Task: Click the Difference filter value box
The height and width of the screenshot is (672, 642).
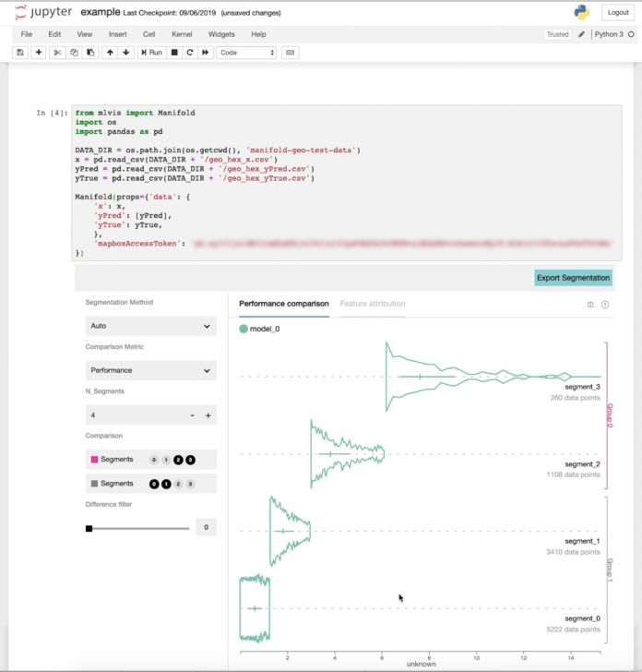Action: (206, 527)
